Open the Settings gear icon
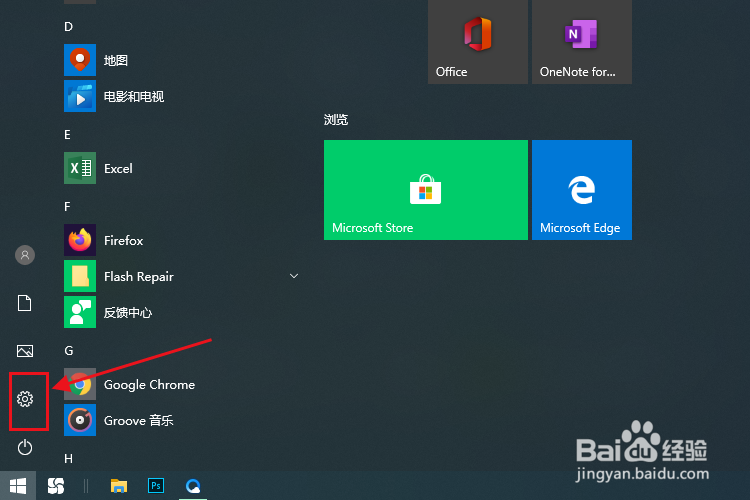Screen dimensions: 750x500 [25, 399]
